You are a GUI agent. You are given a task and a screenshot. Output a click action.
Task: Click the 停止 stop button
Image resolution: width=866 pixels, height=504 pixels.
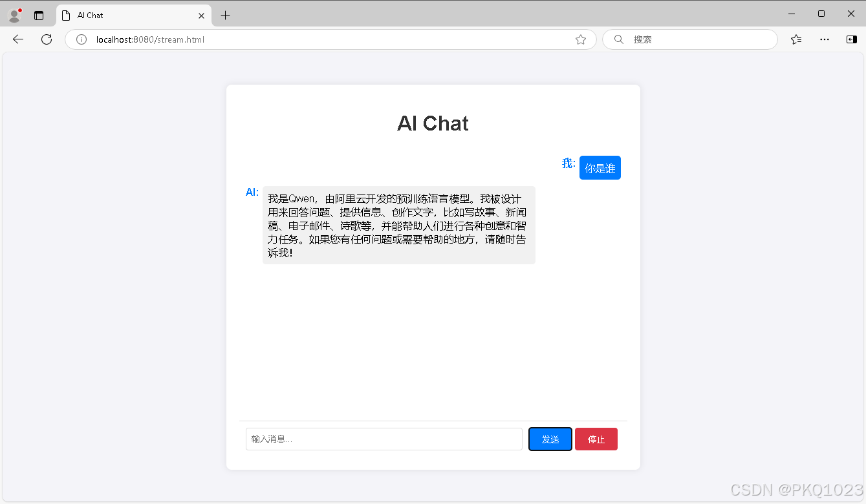(596, 439)
